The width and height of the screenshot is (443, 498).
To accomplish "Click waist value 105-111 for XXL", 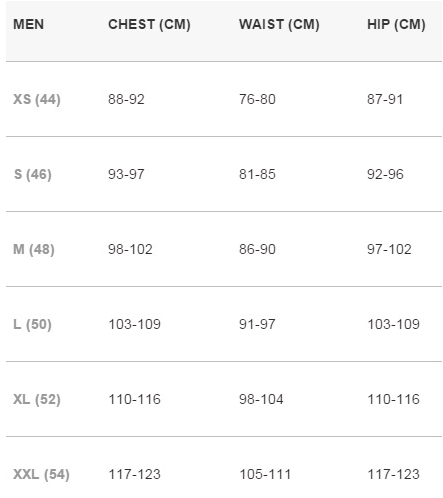I will 265,474.
